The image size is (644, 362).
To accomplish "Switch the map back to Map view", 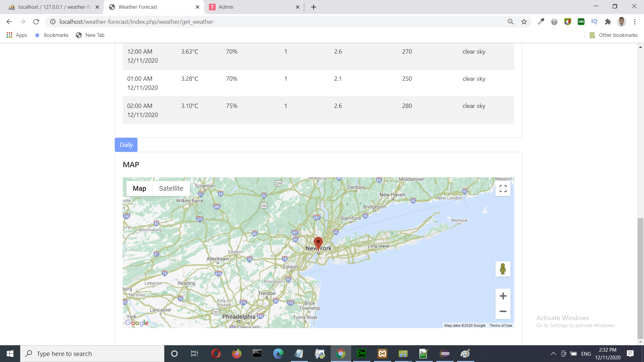I will point(139,188).
